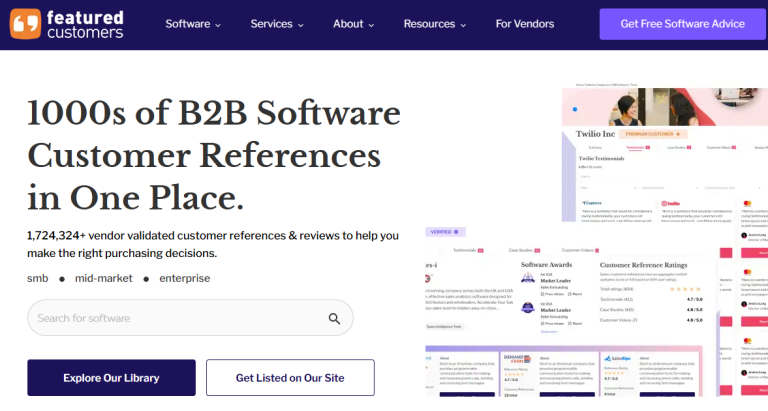
Task: Click the 'enterprise' segment text
Action: (185, 278)
